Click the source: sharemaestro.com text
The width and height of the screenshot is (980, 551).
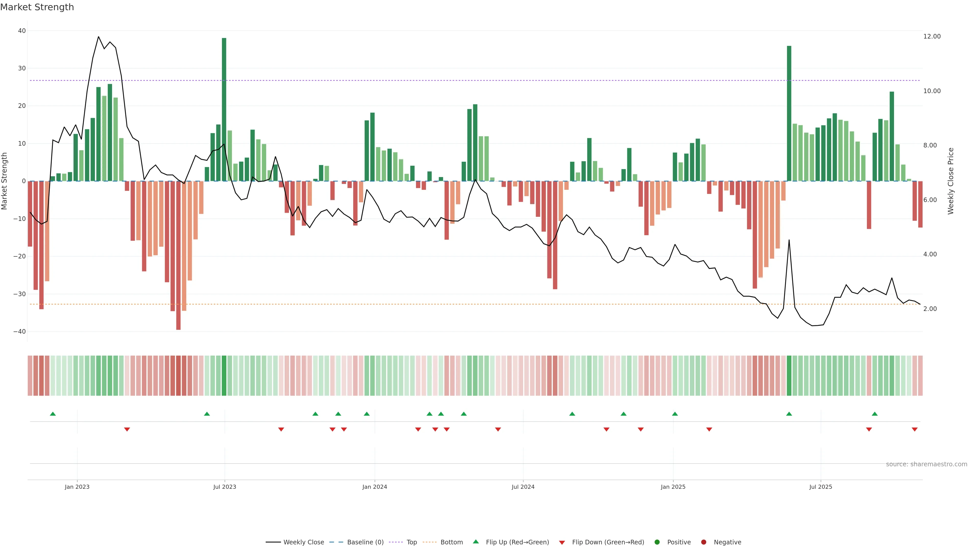tap(926, 464)
